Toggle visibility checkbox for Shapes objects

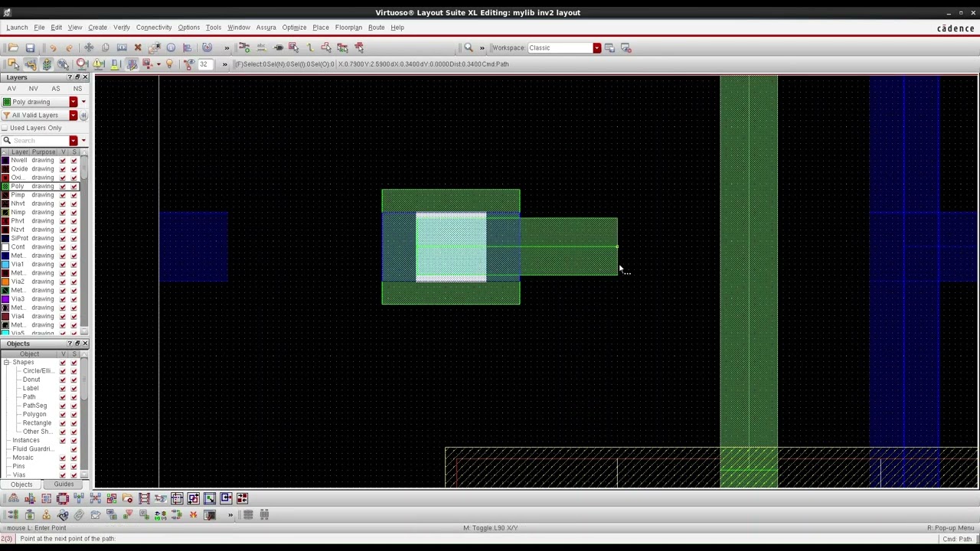click(63, 362)
